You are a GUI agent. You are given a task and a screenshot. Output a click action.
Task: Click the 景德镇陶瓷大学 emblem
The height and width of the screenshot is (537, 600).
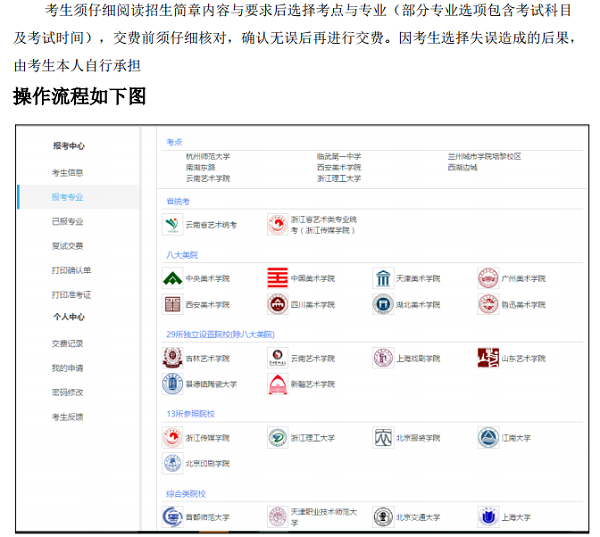pyautogui.click(x=173, y=384)
